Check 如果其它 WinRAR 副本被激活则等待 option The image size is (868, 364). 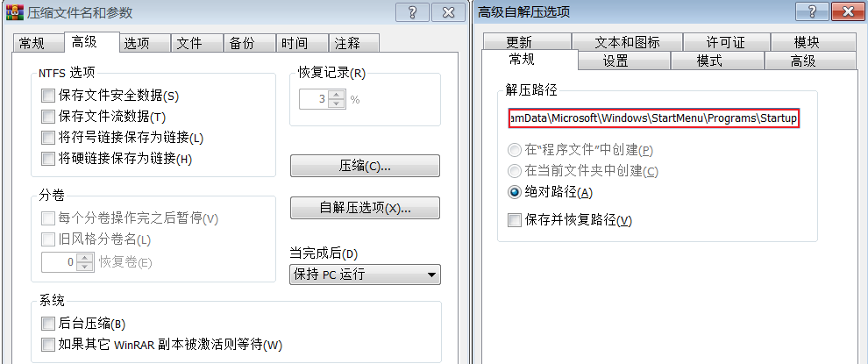[49, 344]
